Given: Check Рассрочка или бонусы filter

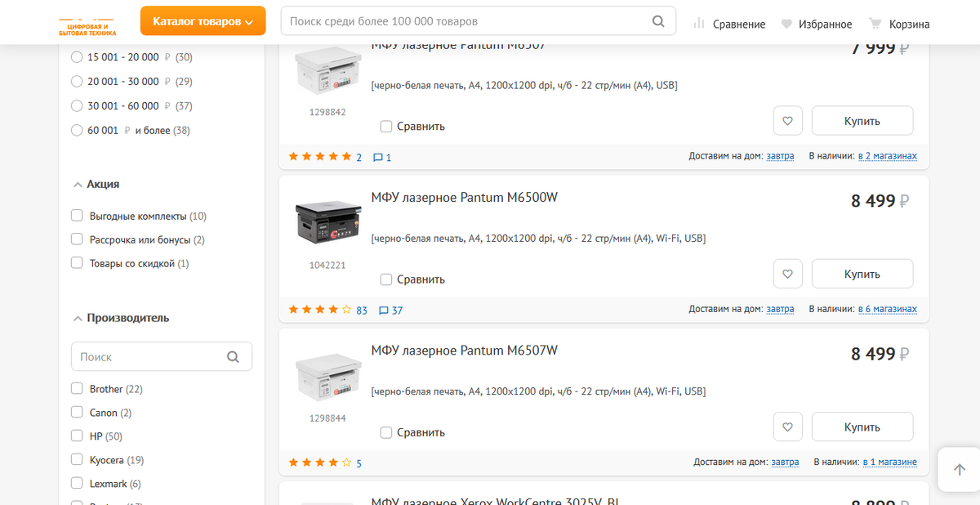Looking at the screenshot, I should (x=77, y=239).
